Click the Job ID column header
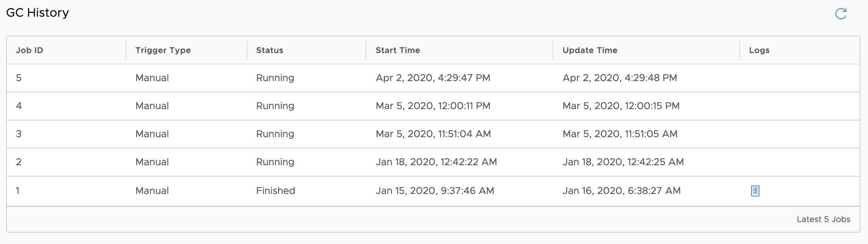 pos(30,50)
